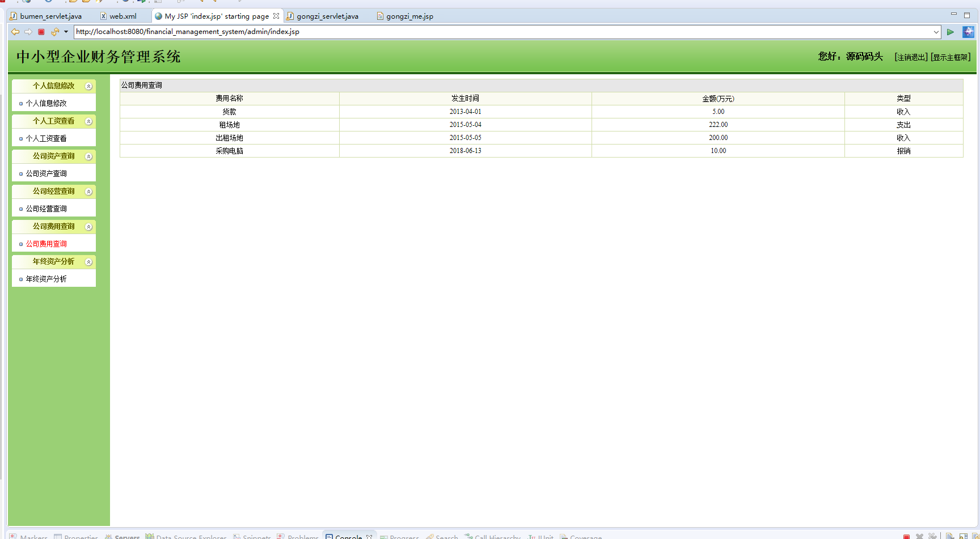Click the 注销退出 logout link
The height and width of the screenshot is (539, 980).
[911, 57]
